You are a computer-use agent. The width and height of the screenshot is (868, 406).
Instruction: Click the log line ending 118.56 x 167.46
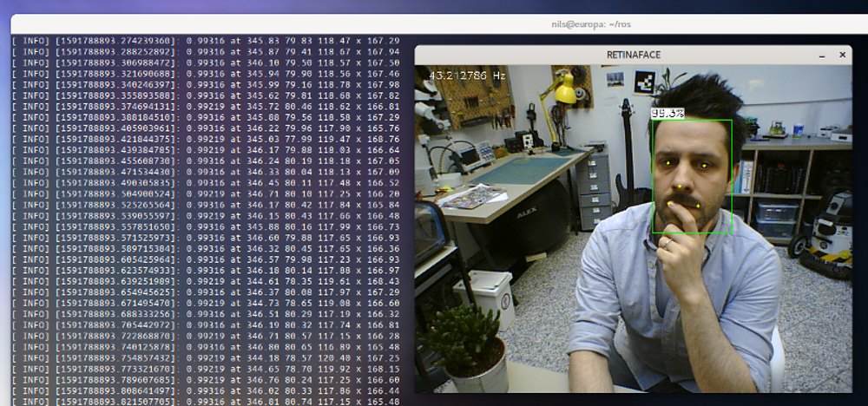206,74
